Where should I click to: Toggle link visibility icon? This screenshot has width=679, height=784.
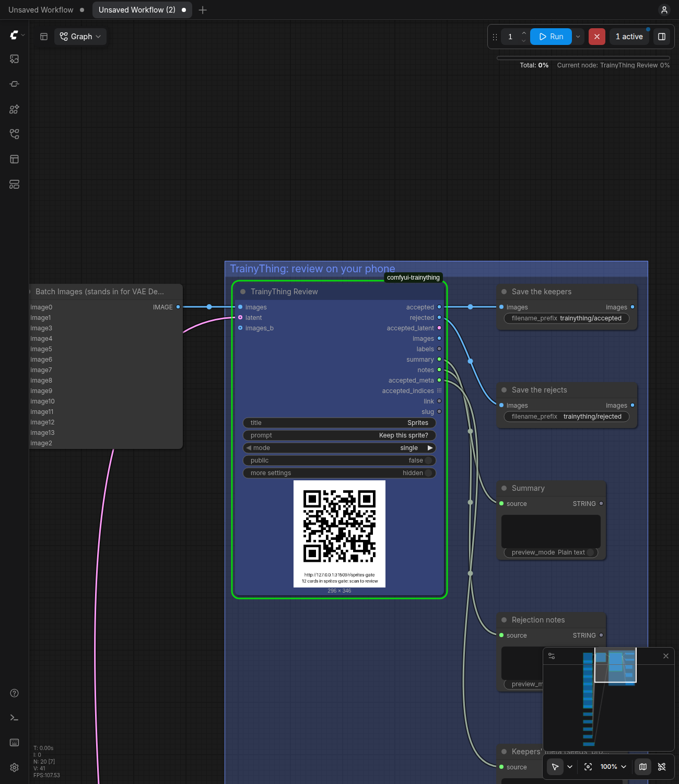pyautogui.click(x=662, y=767)
